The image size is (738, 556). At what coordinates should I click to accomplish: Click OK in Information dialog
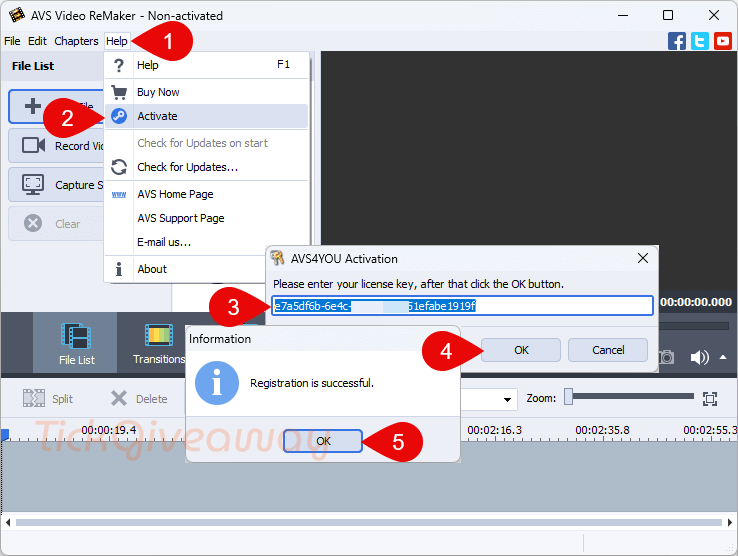[323, 441]
